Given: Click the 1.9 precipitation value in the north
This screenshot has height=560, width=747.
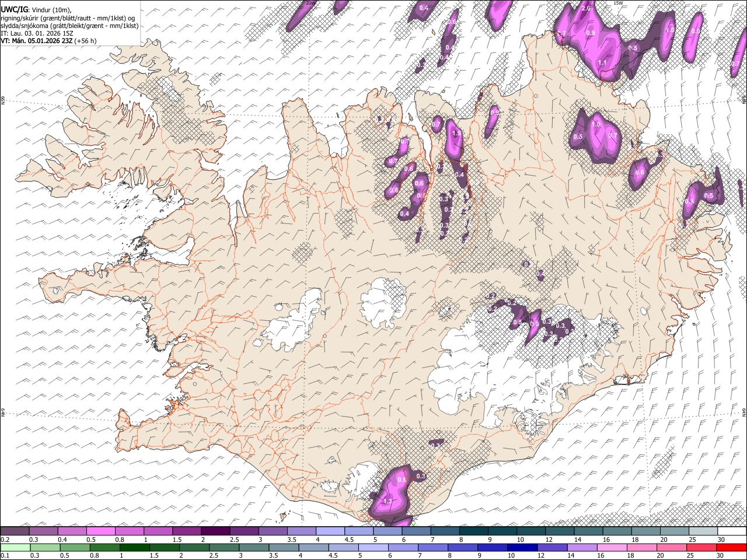Looking at the screenshot, I should click(457, 133).
